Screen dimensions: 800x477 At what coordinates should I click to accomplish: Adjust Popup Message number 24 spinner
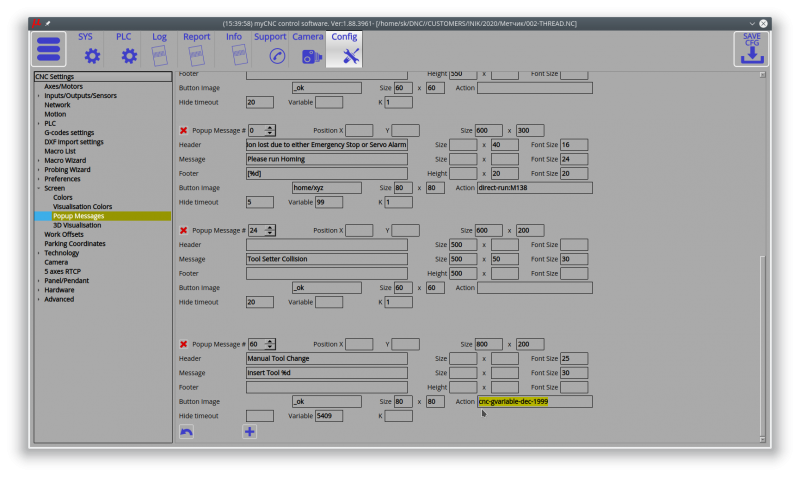pos(270,230)
